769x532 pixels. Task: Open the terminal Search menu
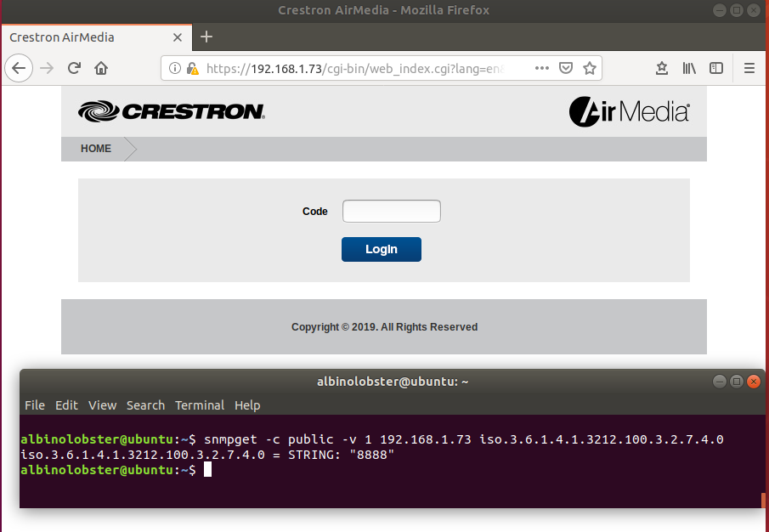145,405
